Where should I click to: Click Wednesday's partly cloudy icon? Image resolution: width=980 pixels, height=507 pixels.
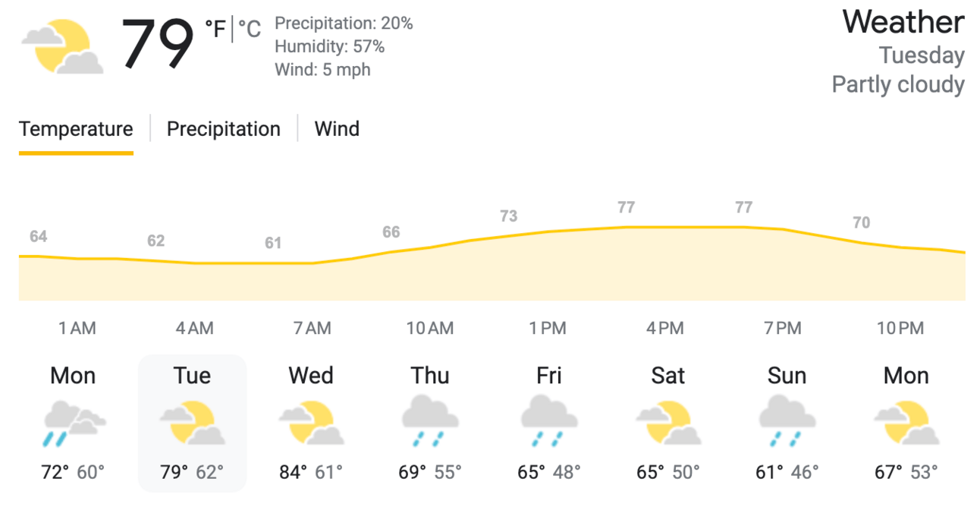pyautogui.click(x=311, y=423)
